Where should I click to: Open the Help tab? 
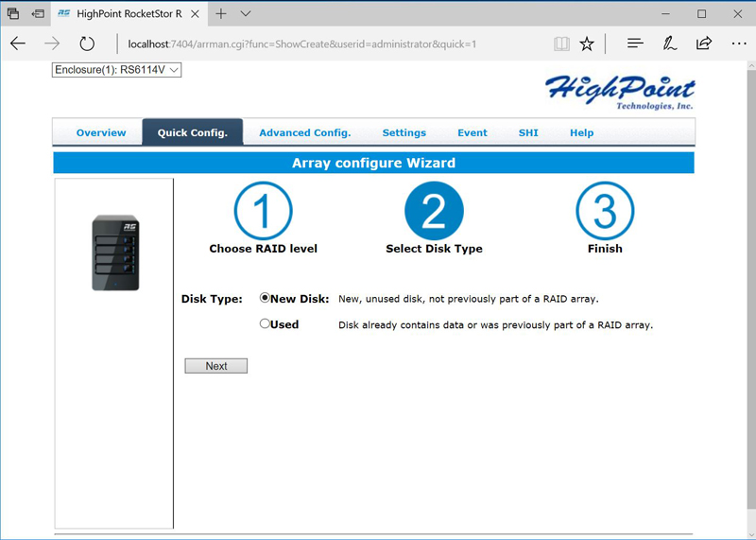(x=581, y=132)
